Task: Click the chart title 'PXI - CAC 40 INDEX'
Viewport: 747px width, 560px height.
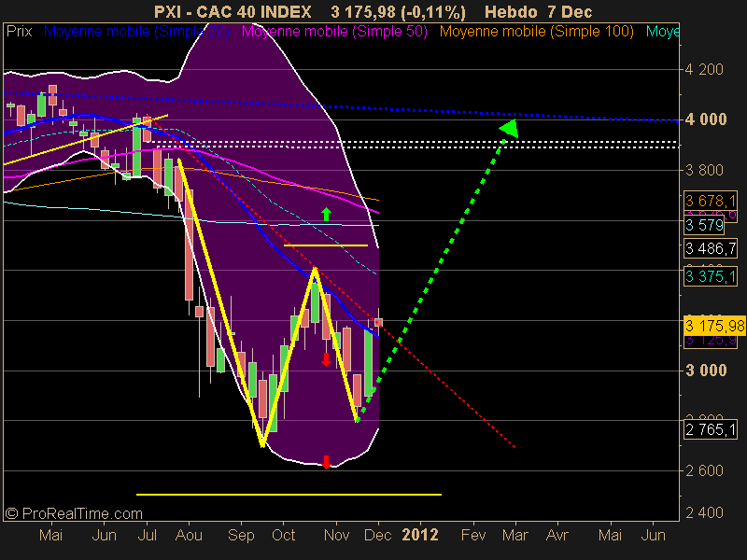Action: (x=233, y=11)
